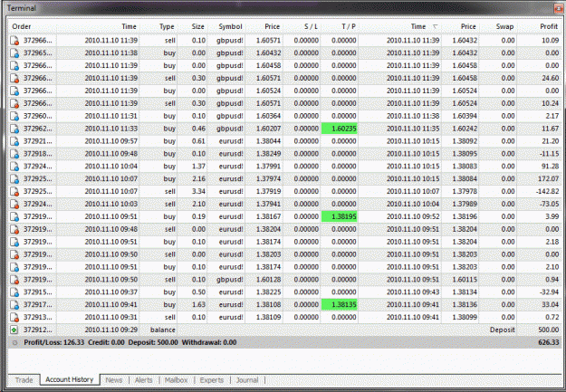The image size is (566, 392).
Task: Click the Profit/Loss: 126.33 summary text
Action: click(54, 342)
